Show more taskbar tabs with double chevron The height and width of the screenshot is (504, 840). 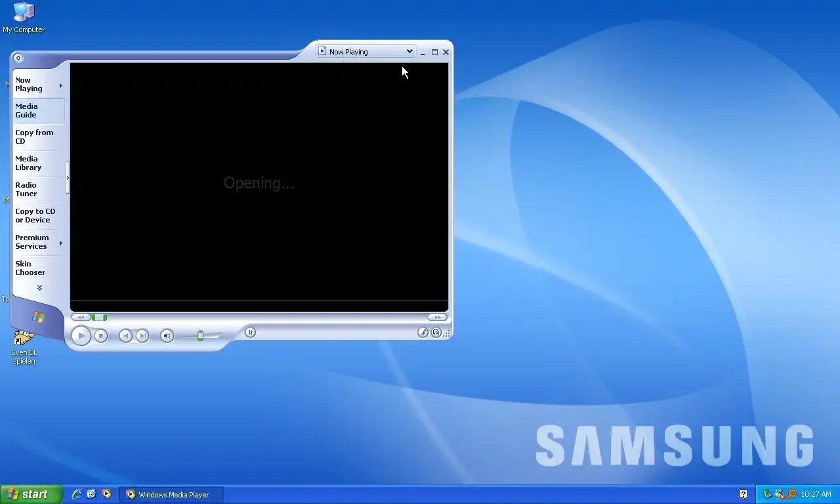click(39, 288)
